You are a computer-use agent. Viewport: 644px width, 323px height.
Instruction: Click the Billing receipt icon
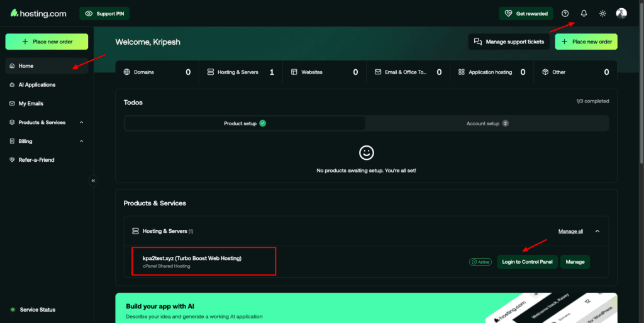click(x=12, y=142)
